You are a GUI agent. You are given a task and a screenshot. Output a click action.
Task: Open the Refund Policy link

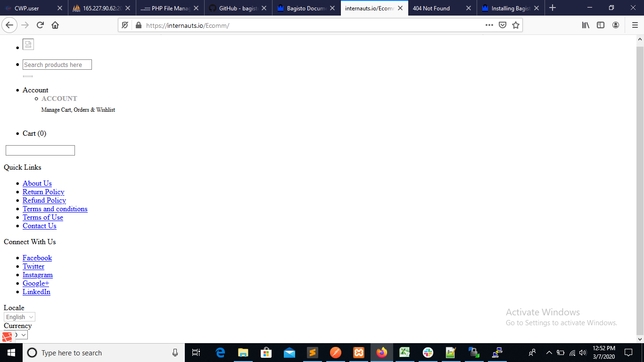(44, 200)
